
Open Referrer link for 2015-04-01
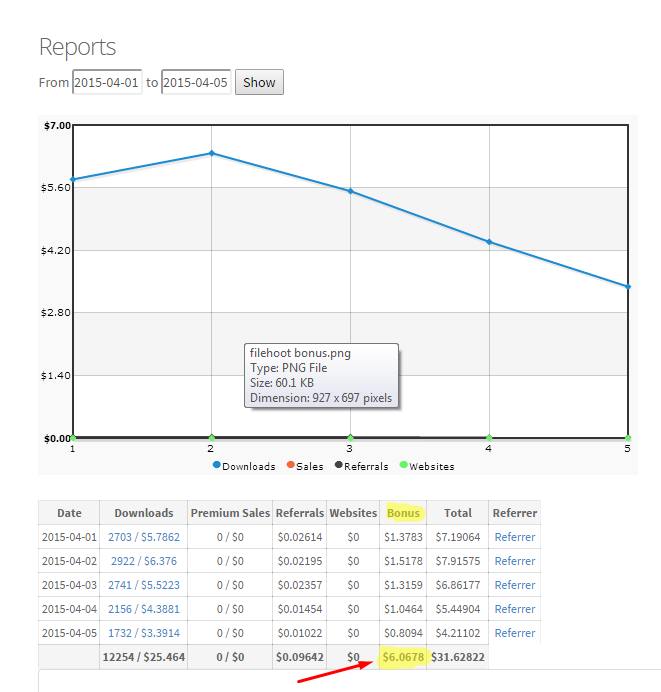515,537
